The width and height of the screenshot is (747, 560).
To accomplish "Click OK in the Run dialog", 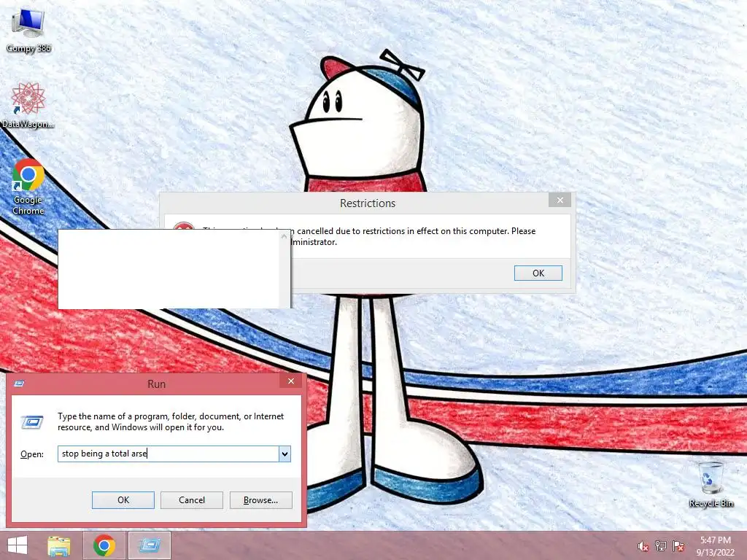I will pos(123,500).
